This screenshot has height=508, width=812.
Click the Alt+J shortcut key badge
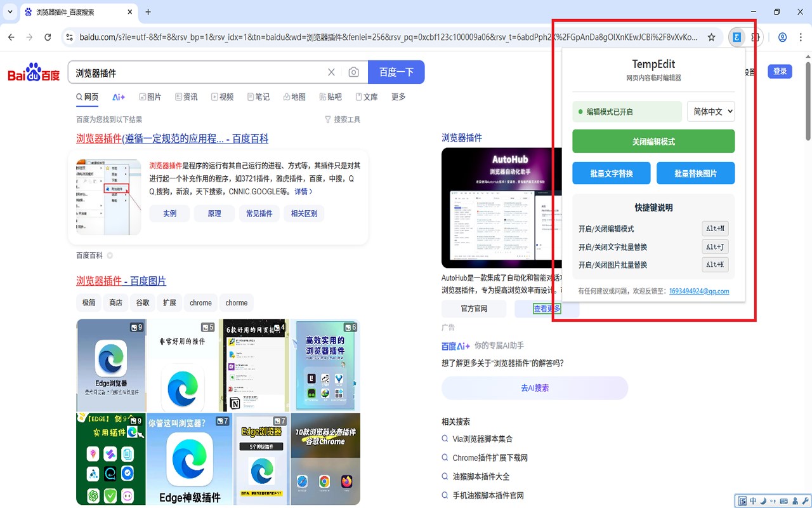coord(715,247)
